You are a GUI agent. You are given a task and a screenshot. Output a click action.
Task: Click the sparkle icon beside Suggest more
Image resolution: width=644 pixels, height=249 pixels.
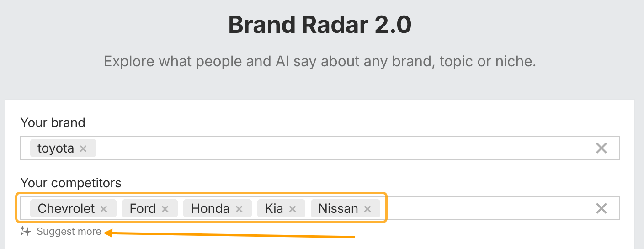(26, 232)
